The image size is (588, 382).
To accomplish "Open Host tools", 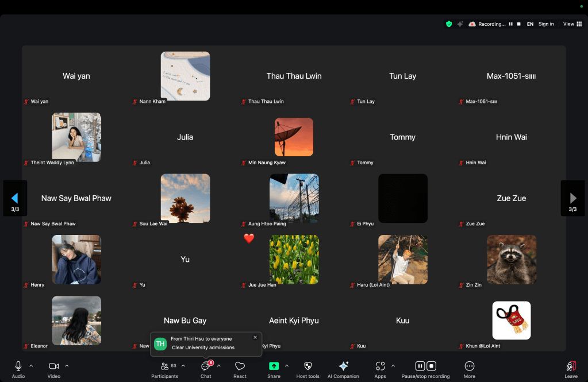I will tap(308, 366).
